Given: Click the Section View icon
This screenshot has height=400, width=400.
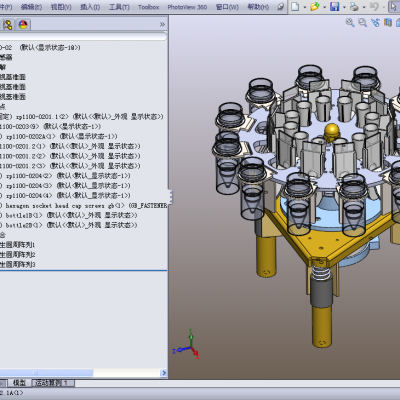Looking at the screenshot, I should pyautogui.click(x=388, y=23).
